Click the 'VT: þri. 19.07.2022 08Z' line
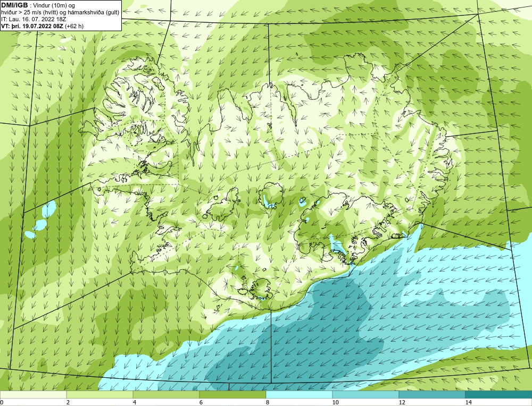Viewport: 532px width, 406px height. 32,26
